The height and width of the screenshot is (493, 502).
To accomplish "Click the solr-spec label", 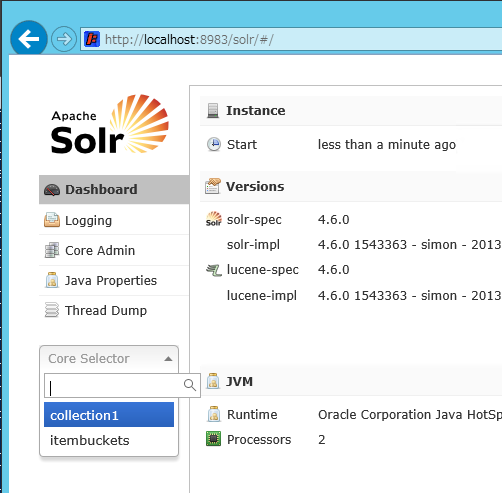I will 254,220.
